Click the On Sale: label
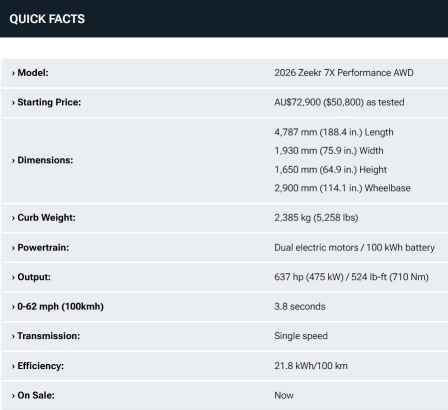Screen dimensions: 448x410 [36, 395]
